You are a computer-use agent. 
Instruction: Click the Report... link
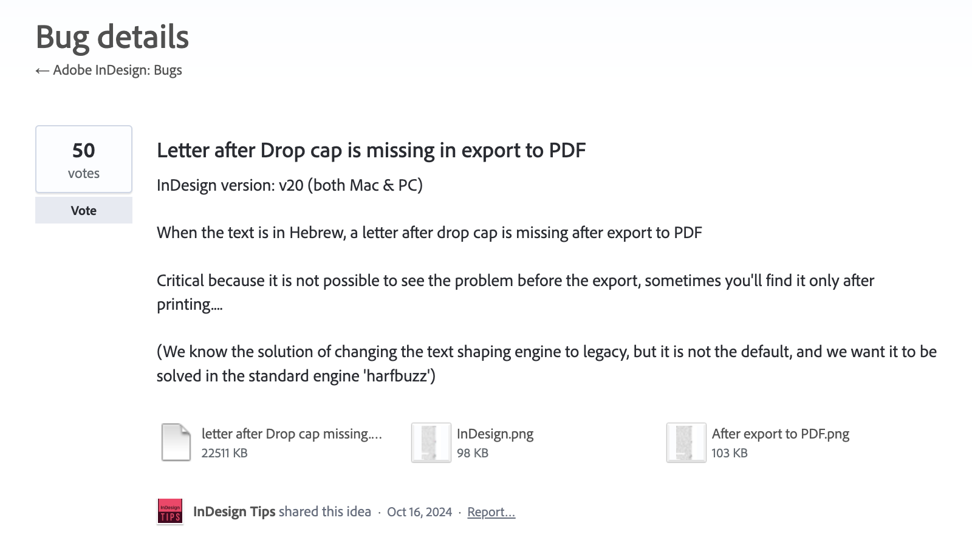491,512
